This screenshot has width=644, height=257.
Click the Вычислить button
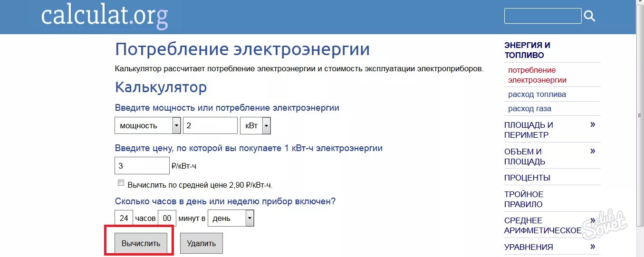[x=141, y=243]
